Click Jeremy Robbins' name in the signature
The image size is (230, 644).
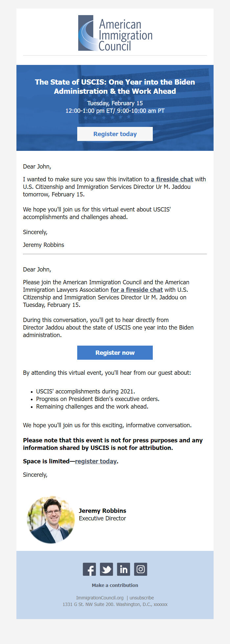click(x=103, y=511)
